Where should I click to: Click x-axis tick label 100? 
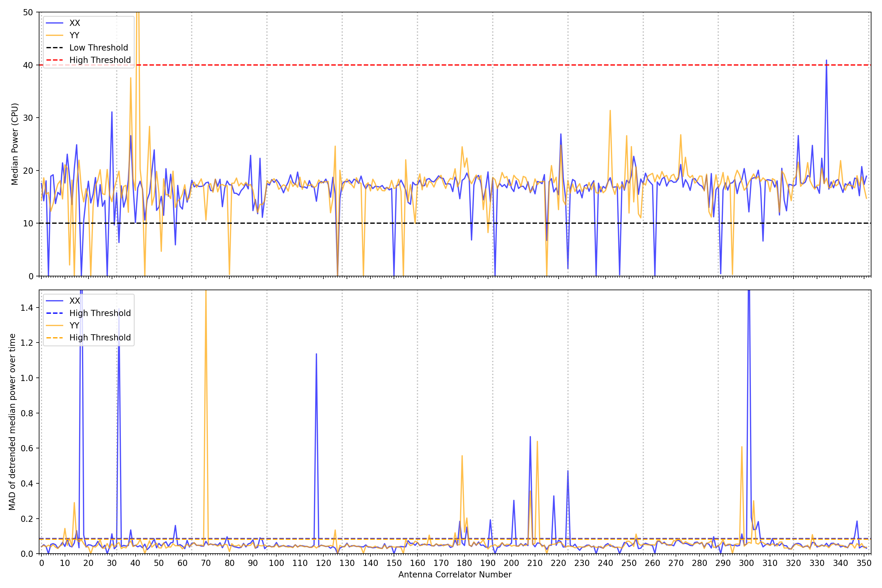[x=276, y=563]
